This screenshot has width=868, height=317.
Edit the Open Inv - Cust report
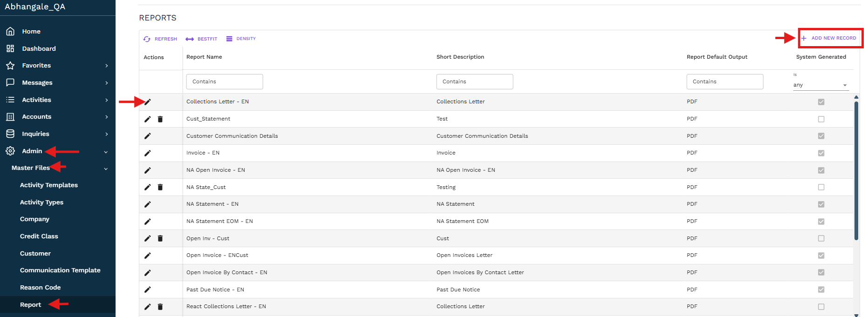148,238
